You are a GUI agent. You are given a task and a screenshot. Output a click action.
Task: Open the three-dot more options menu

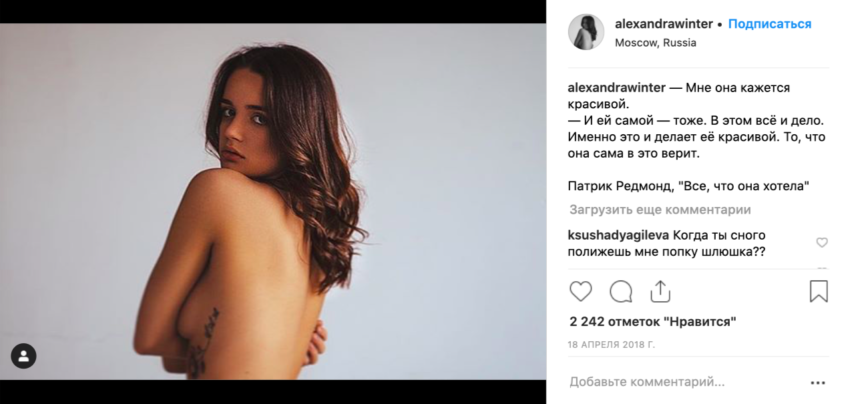(x=817, y=383)
